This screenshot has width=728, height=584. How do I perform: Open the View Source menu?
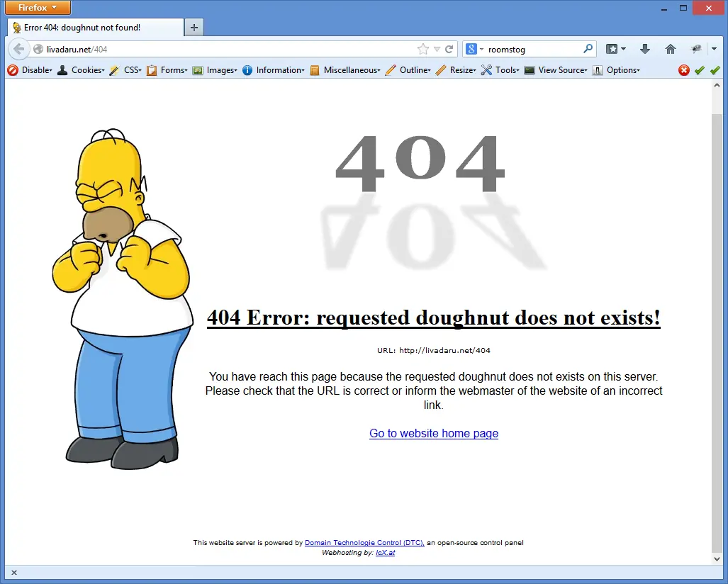[556, 70]
